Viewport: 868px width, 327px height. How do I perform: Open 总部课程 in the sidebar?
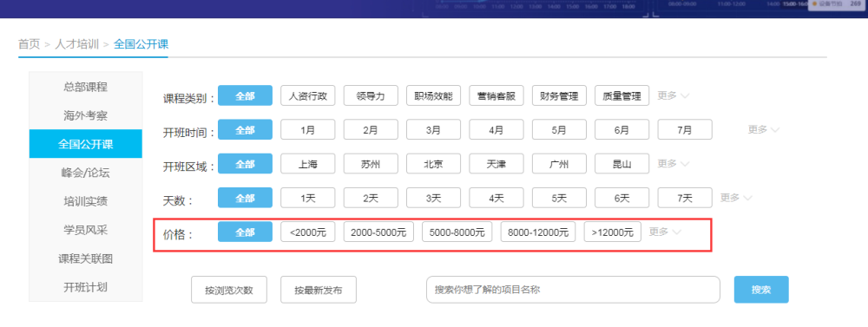tap(85, 87)
